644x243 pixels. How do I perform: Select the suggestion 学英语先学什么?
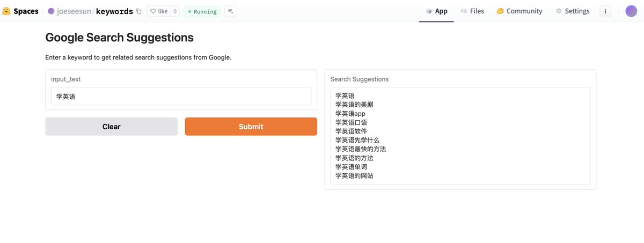point(357,140)
